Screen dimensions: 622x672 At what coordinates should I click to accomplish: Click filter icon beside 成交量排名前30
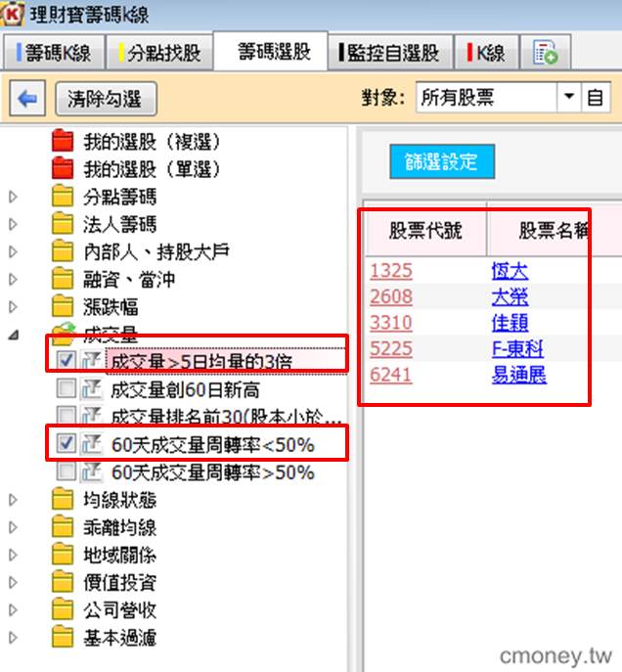92,416
